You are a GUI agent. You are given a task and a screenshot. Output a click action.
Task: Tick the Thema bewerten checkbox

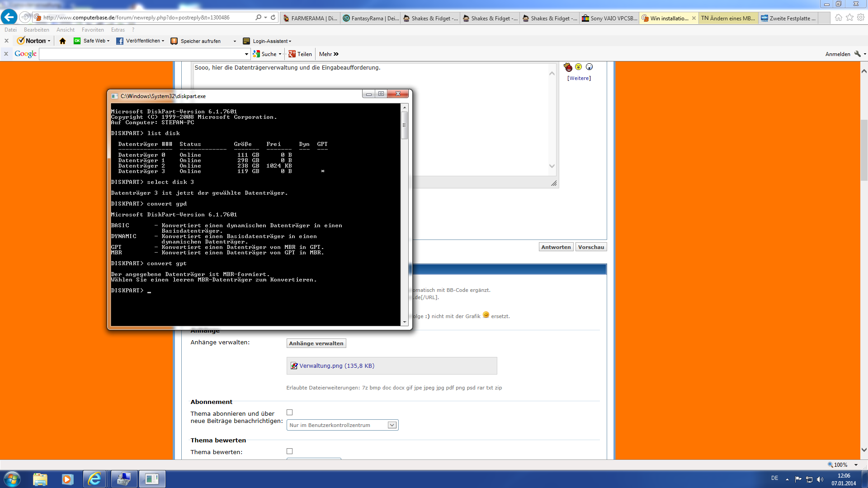click(290, 451)
